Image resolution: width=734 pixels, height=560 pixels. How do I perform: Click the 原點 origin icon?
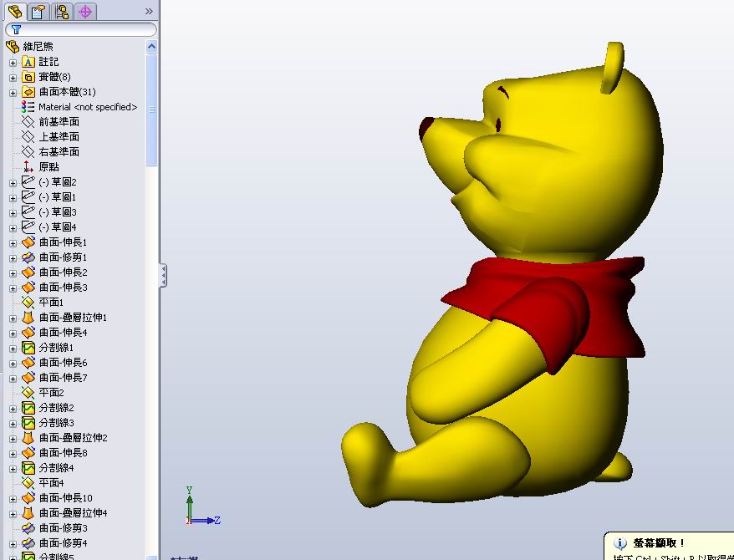tap(28, 167)
